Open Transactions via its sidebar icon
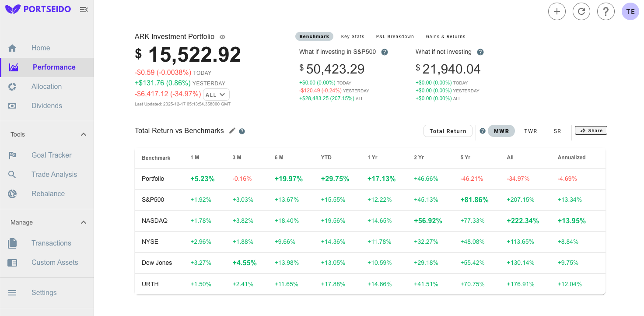Image resolution: width=644 pixels, height=316 pixels. point(13,243)
